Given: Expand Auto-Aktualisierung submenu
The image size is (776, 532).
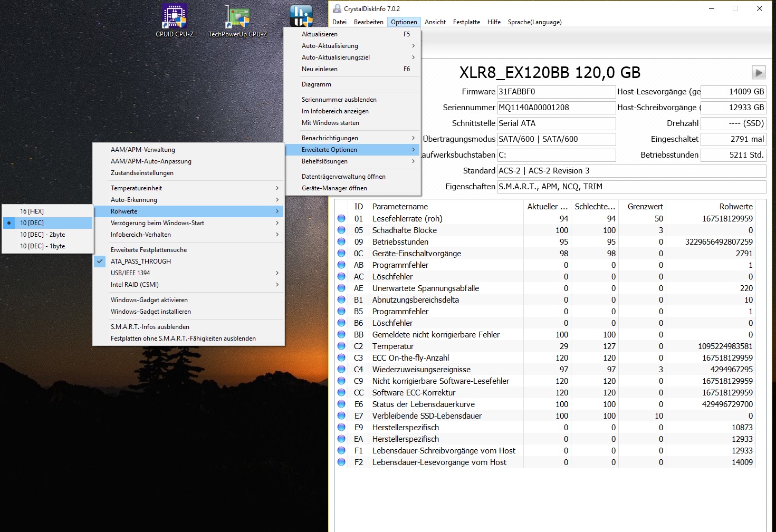Looking at the screenshot, I should pos(352,46).
